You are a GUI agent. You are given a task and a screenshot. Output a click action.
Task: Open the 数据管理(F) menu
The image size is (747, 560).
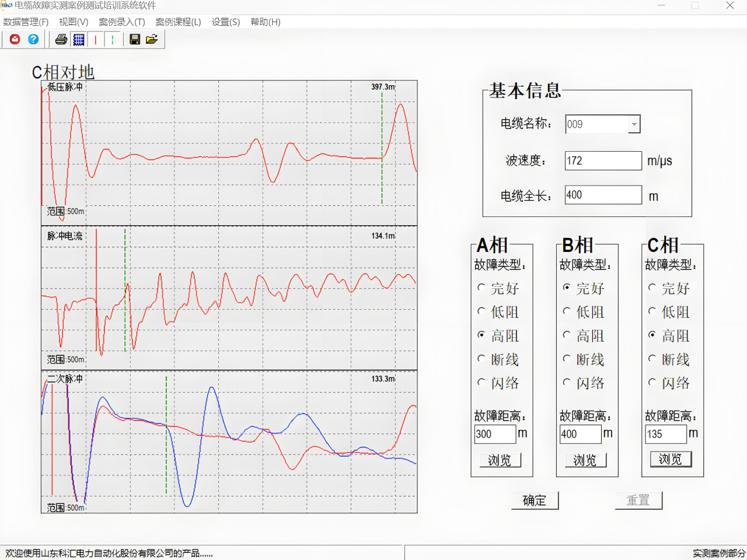pos(26,22)
